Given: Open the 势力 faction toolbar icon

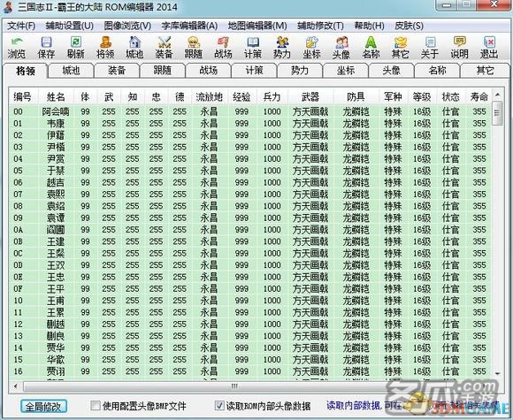Looking at the screenshot, I should [x=282, y=48].
